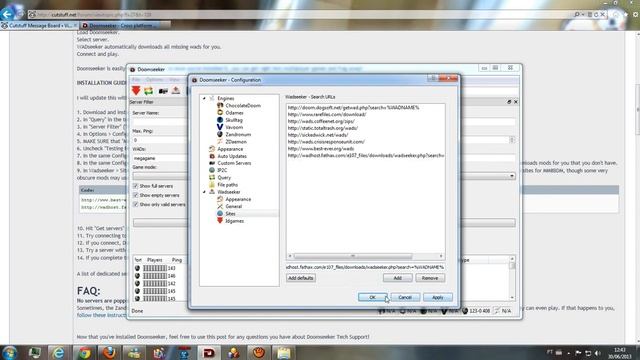640x360 pixels.
Task: Switch to Doomseeker - Cross platform browser tab
Action: point(124,25)
